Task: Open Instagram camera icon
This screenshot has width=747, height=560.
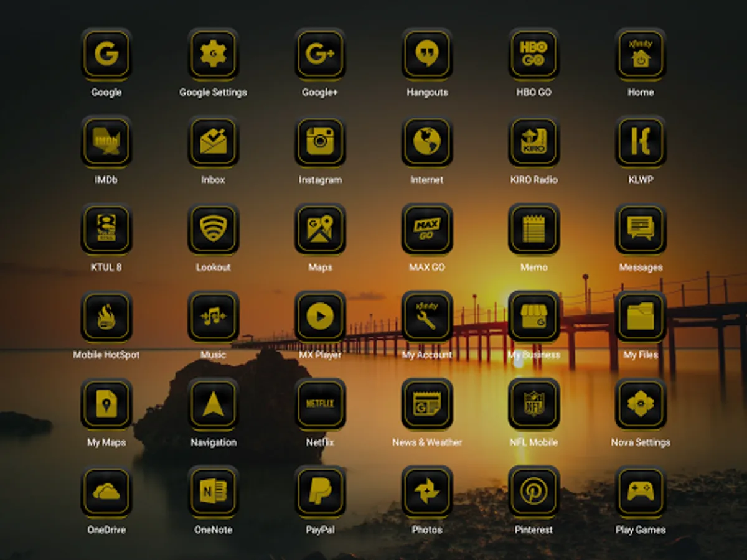Action: [x=321, y=142]
